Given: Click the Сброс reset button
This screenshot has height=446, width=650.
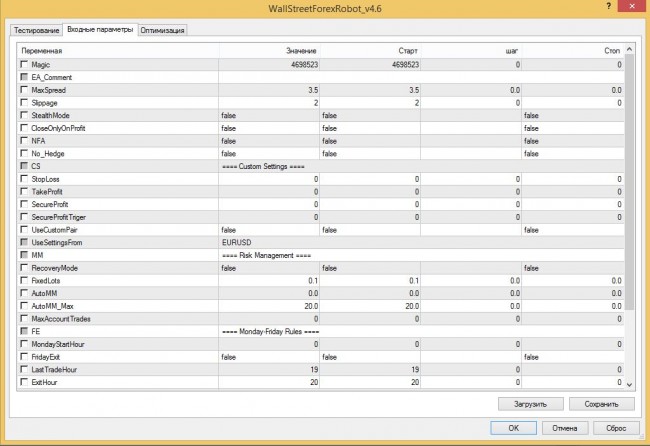Looking at the screenshot, I should 616,428.
